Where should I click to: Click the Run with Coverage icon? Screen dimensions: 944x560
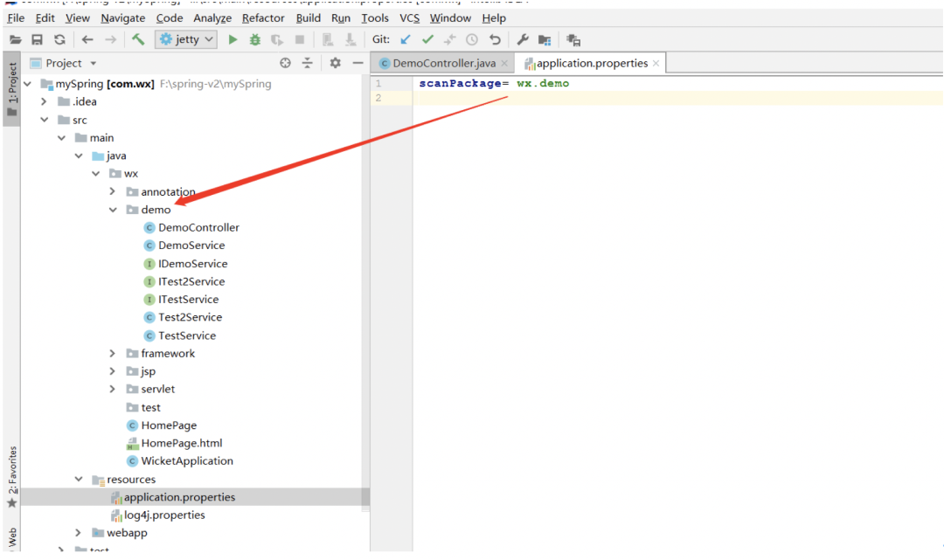(x=277, y=39)
